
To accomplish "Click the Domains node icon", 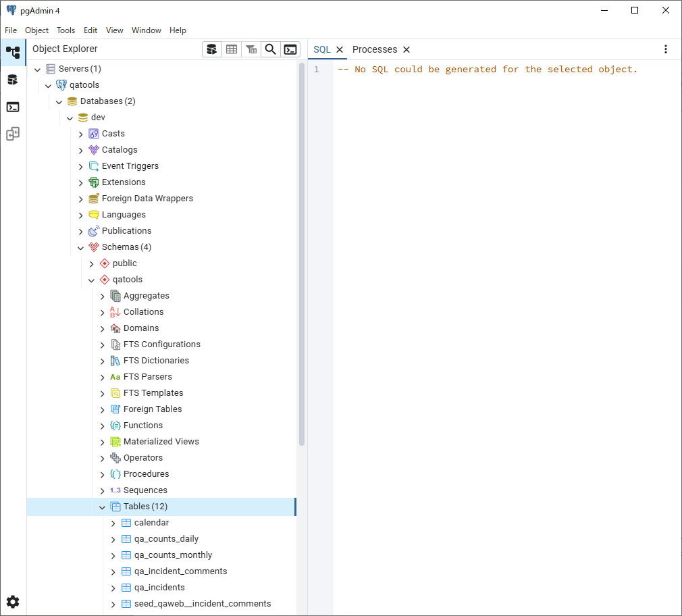I will pyautogui.click(x=115, y=328).
